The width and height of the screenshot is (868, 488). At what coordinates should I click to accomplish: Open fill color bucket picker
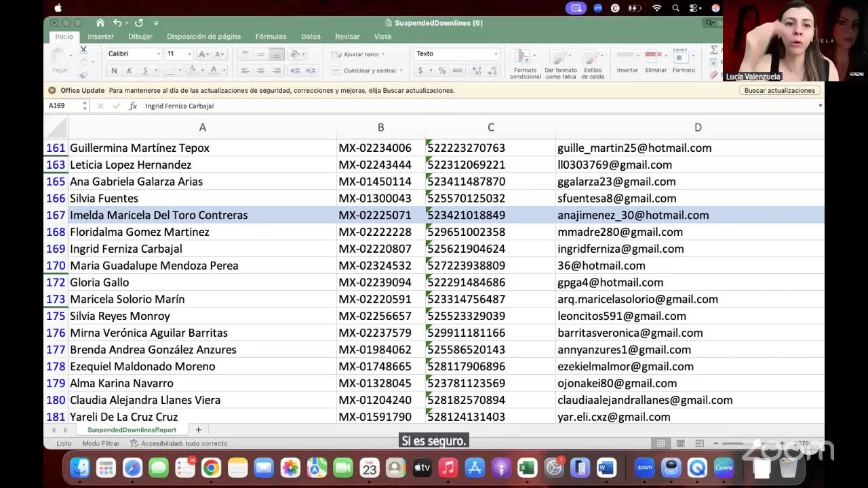point(193,70)
